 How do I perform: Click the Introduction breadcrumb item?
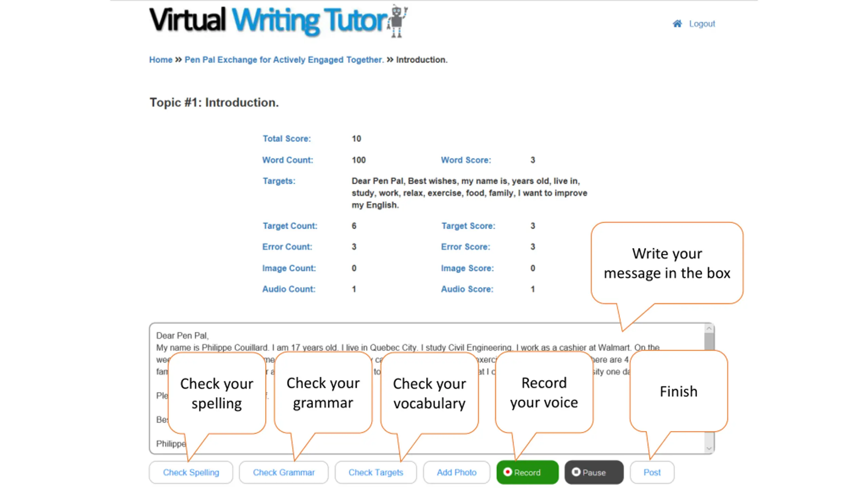point(422,60)
